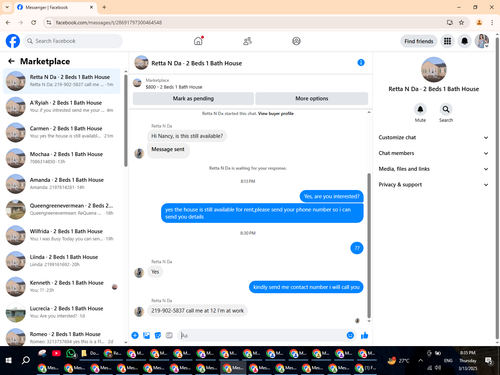Open the Queengreenevermean conversation
This screenshot has width=500, height=375.
(62, 209)
